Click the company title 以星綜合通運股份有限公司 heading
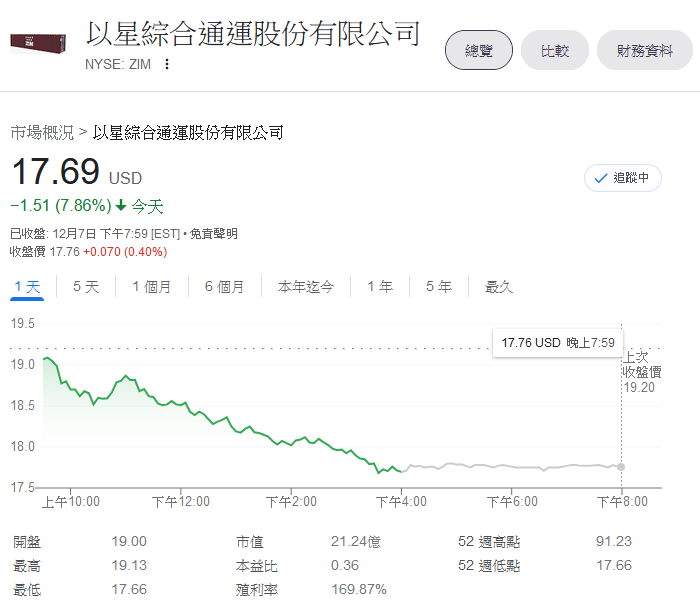 [253, 33]
